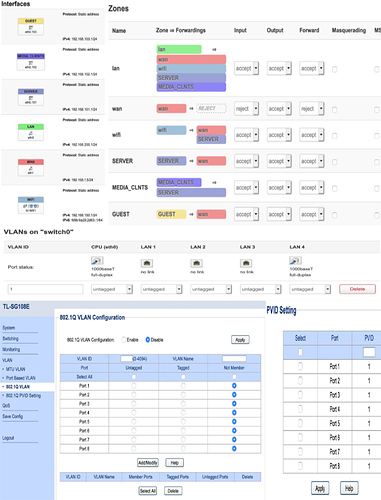The image size is (381, 500).
Task: Click the red WAN interface icon
Action: pyautogui.click(x=31, y=167)
